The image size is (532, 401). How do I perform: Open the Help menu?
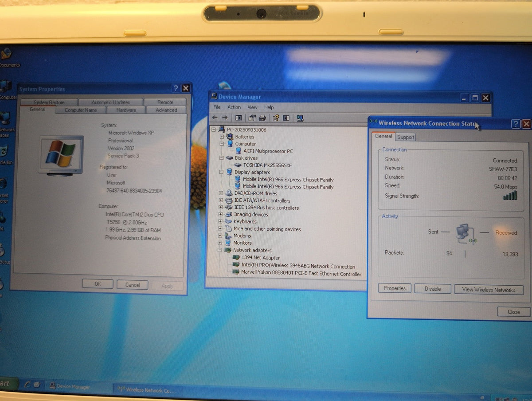tap(269, 107)
